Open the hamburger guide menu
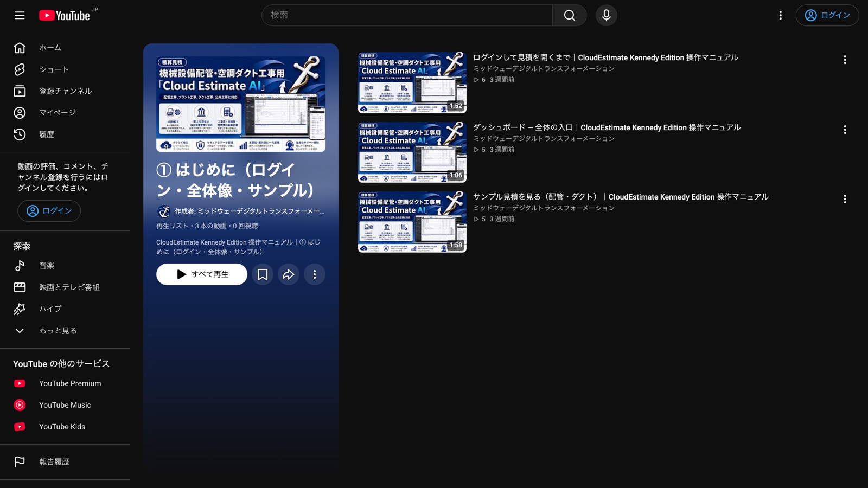868x488 pixels. [x=20, y=15]
